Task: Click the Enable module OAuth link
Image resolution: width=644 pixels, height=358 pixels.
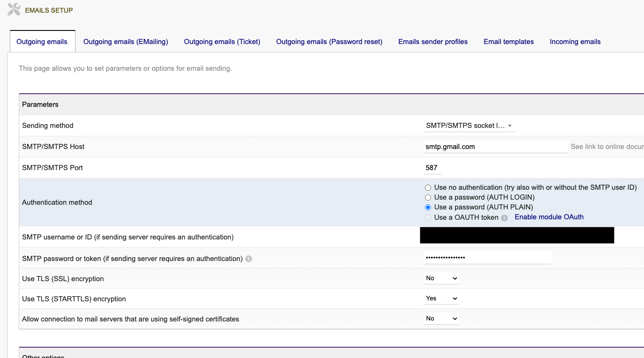Action: 549,217
